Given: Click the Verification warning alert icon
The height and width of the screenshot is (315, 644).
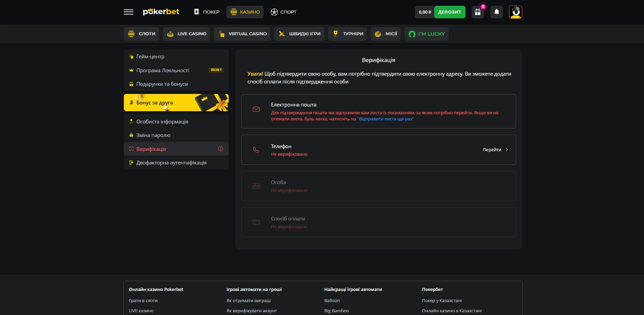Looking at the screenshot, I should (221, 149).
